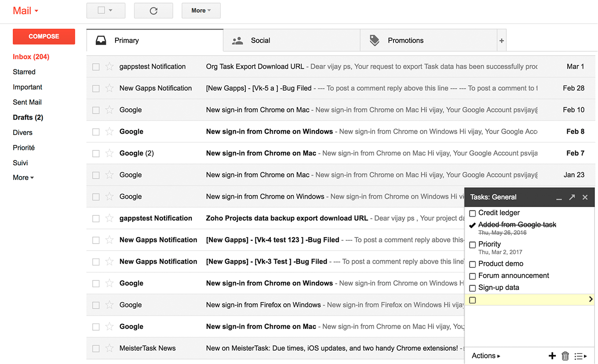The image size is (598, 364).
Task: Tick the Credit ledger task checkbox
Action: (x=473, y=213)
